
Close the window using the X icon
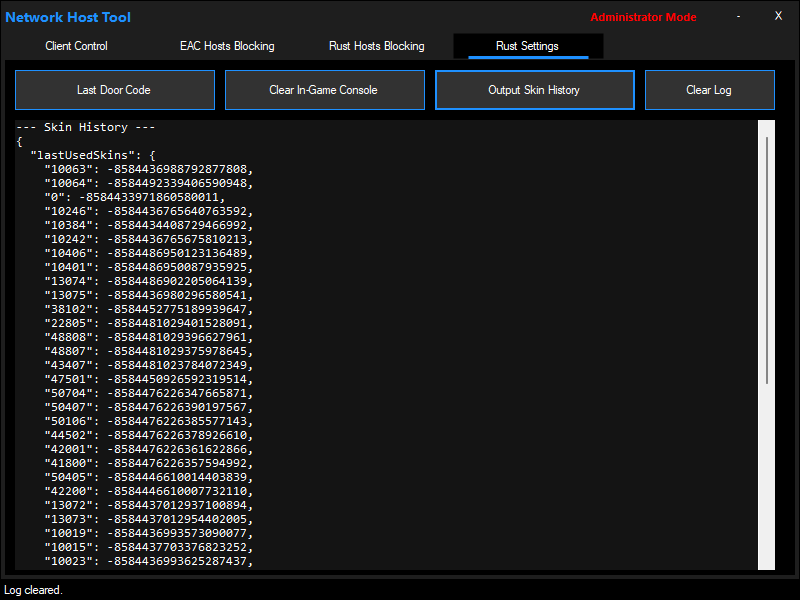(778, 16)
